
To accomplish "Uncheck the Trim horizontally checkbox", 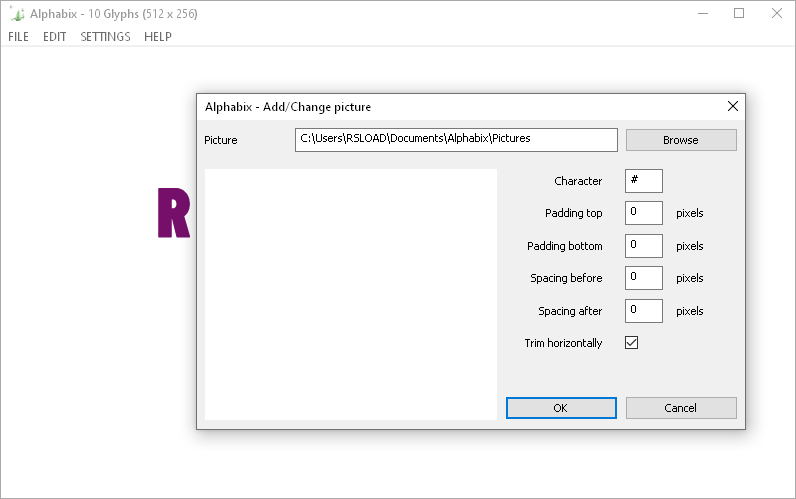I will [x=632, y=343].
